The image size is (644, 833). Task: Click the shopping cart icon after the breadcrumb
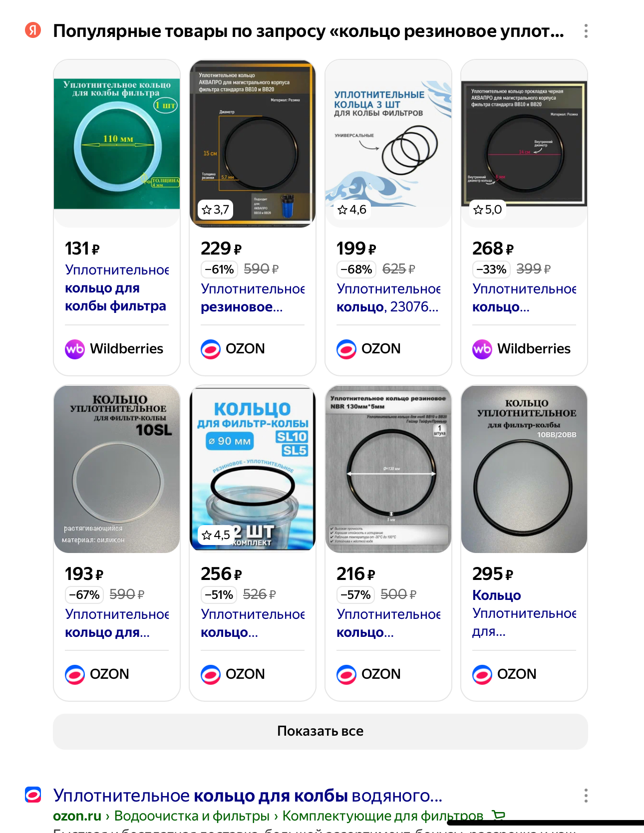pyautogui.click(x=498, y=816)
